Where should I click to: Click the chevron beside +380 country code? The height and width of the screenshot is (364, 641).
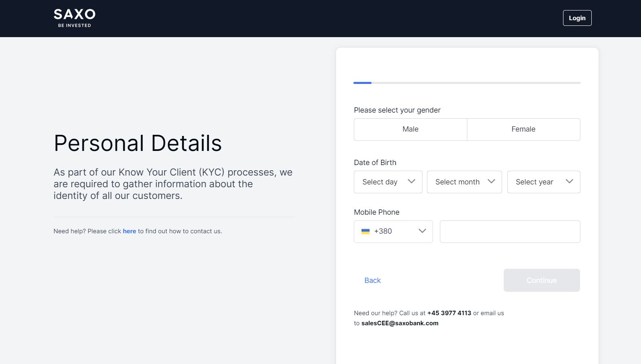point(422,231)
